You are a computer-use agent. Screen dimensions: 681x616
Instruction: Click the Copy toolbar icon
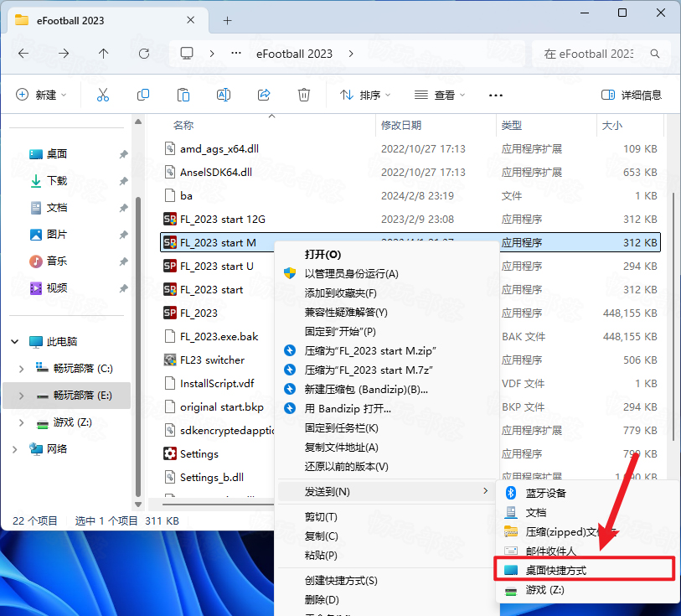pos(143,95)
